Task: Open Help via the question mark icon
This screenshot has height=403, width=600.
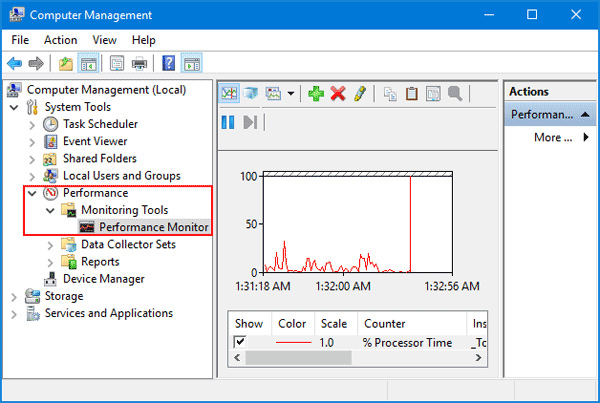Action: 168,63
